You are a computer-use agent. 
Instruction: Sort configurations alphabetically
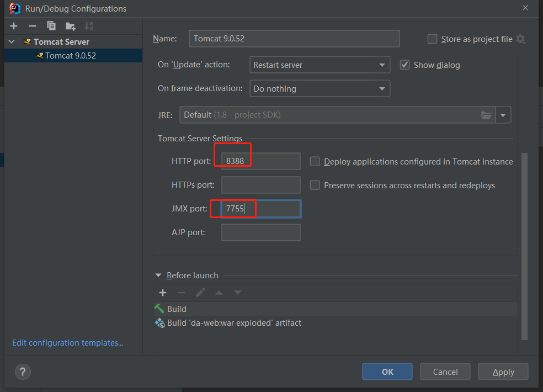tap(89, 26)
